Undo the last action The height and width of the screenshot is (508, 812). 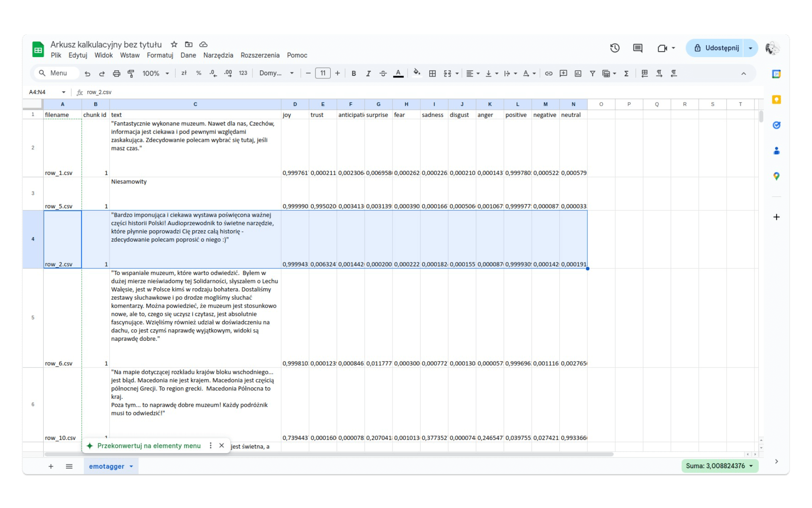click(88, 74)
